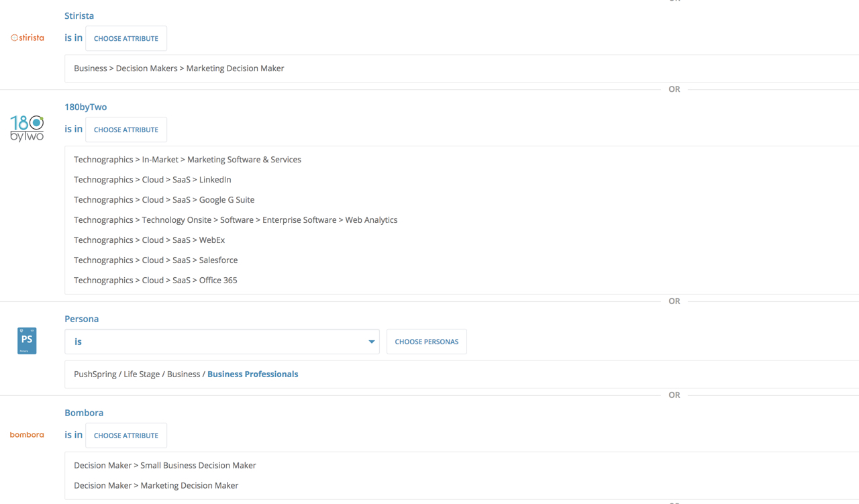Select the SaaS > LinkedIn attribute row
Viewport: 859px width, 504px height.
[x=152, y=180]
